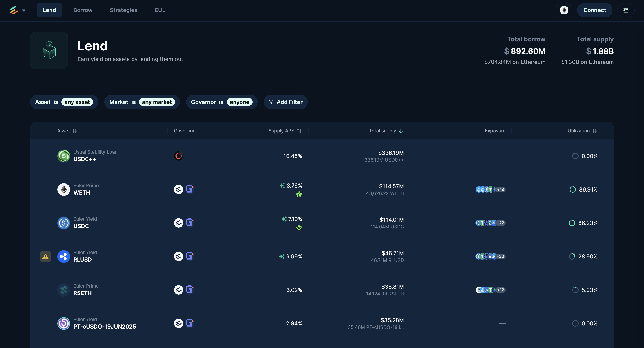Click the Euler governor icon in RSETH row

click(x=179, y=290)
